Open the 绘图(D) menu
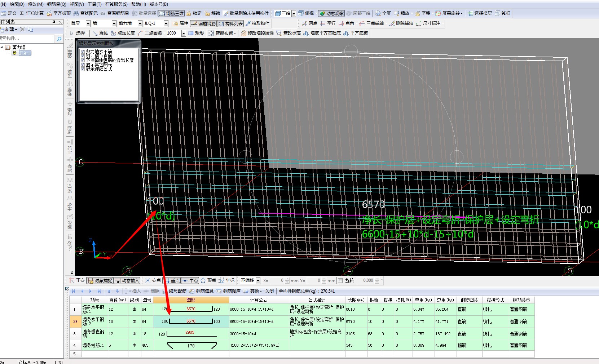The width and height of the screenshot is (599, 364). click(17, 4)
